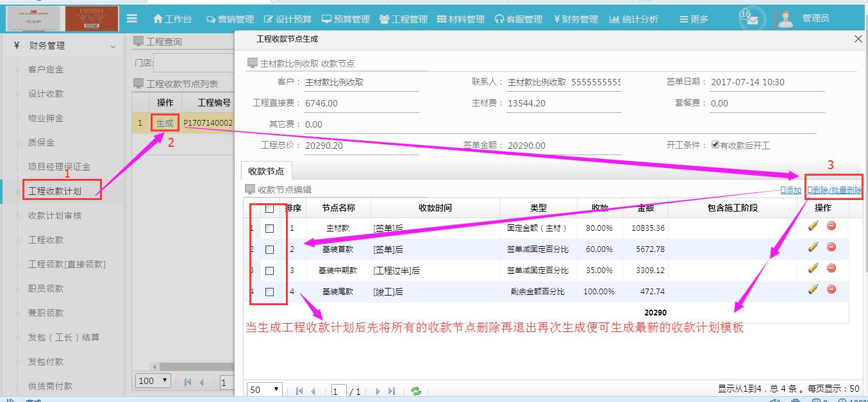Open the 50 per-page dropdown
This screenshot has width=868, height=402.
[263, 390]
